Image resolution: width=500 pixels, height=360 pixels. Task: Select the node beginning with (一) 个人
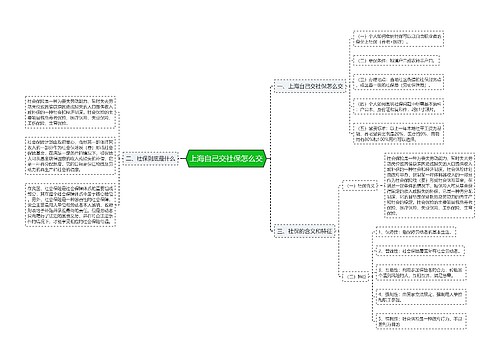pos(398,39)
